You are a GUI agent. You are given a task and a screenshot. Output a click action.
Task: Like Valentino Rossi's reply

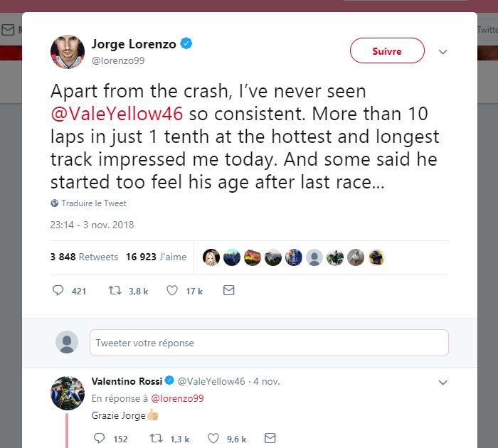[x=213, y=439]
